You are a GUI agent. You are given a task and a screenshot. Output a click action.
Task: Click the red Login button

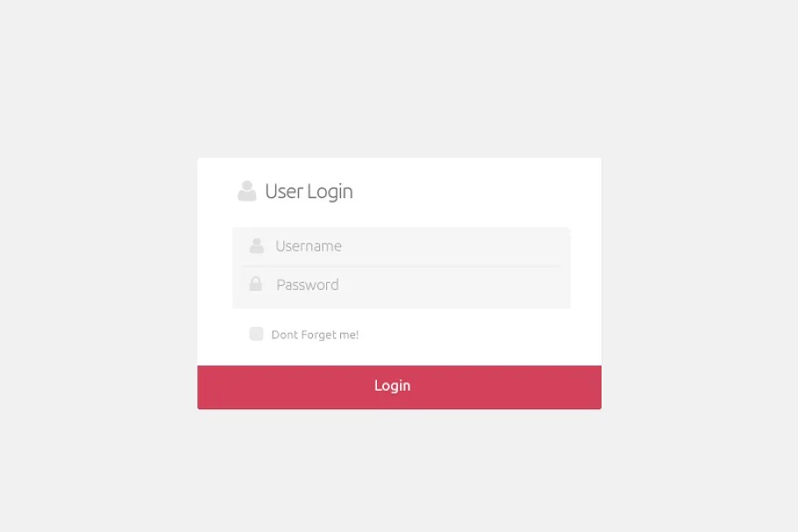400,387
